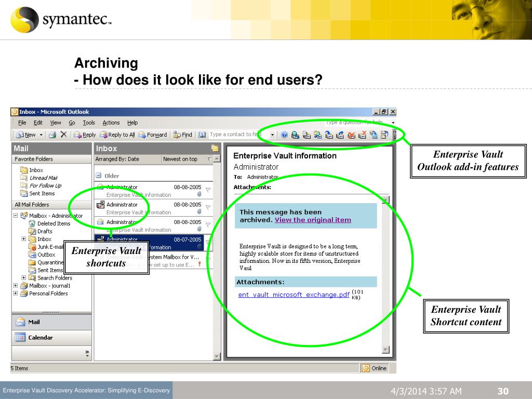Viewport: 532px width, 399px height.
Task: Click the Favorite Folders header
Action: [x=51, y=159]
